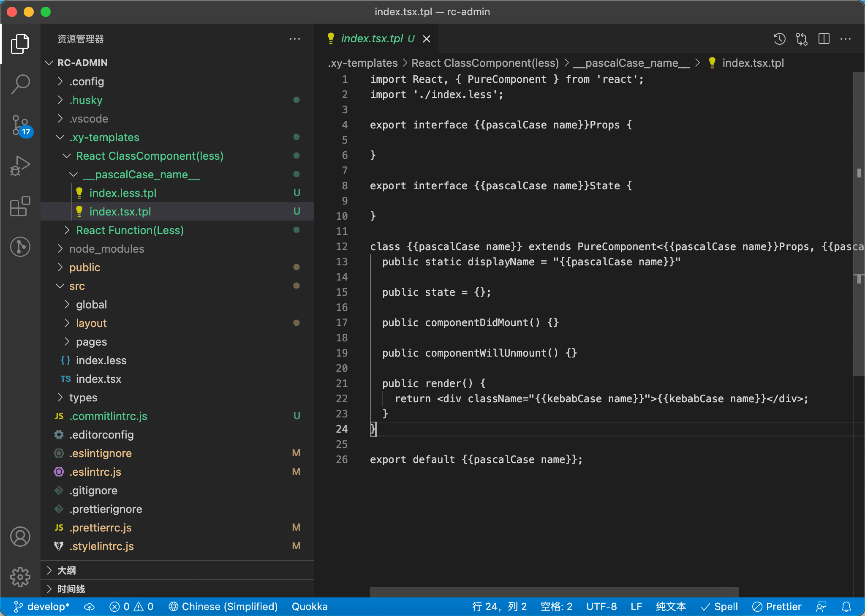Open .gitignore file
This screenshot has width=865, height=616.
coord(177,490)
